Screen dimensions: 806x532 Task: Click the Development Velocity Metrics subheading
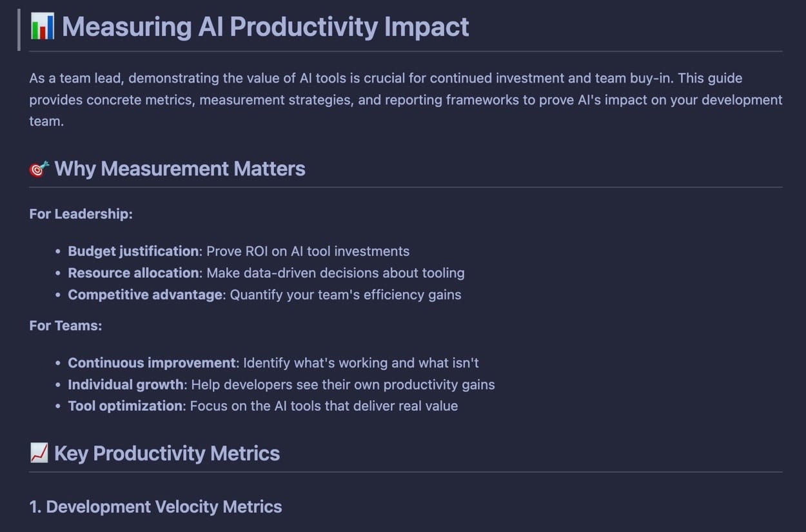click(x=155, y=507)
